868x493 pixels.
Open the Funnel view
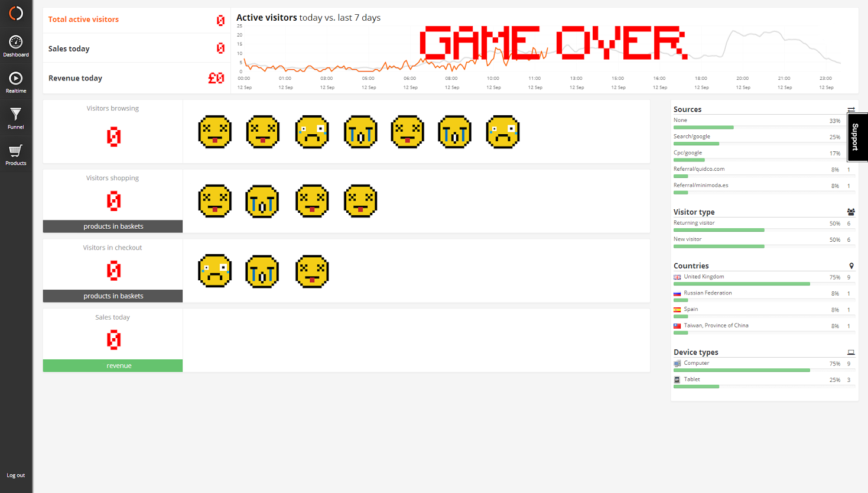pyautogui.click(x=16, y=118)
